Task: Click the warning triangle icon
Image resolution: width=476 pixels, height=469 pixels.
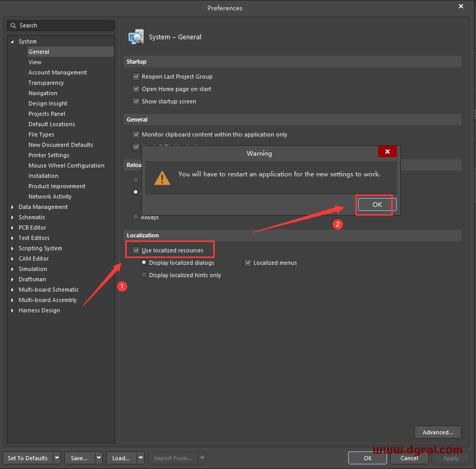Action: coord(162,178)
